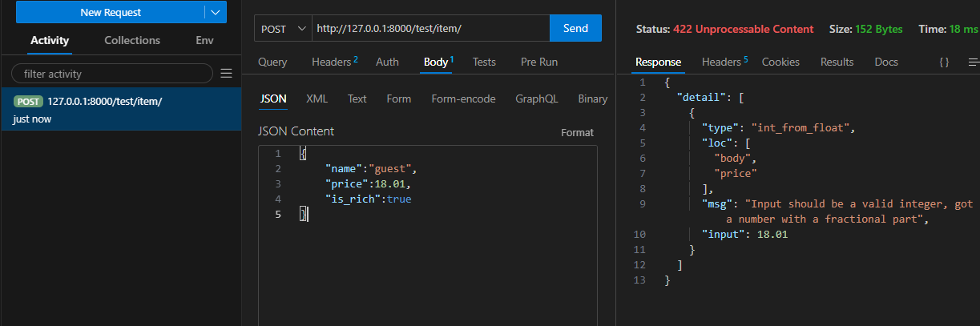
Task: Click the filter activity search field
Action: pyautogui.click(x=112, y=74)
